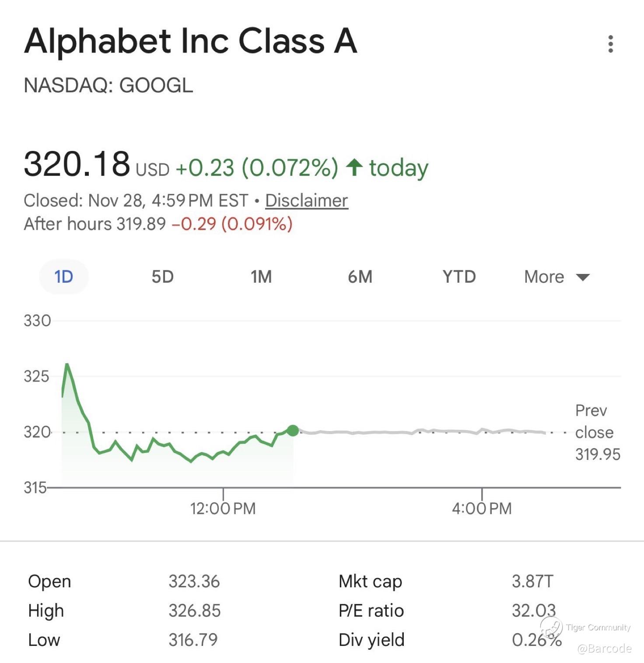Click the green current price dot on chart
The width and height of the screenshot is (644, 663).
click(293, 431)
